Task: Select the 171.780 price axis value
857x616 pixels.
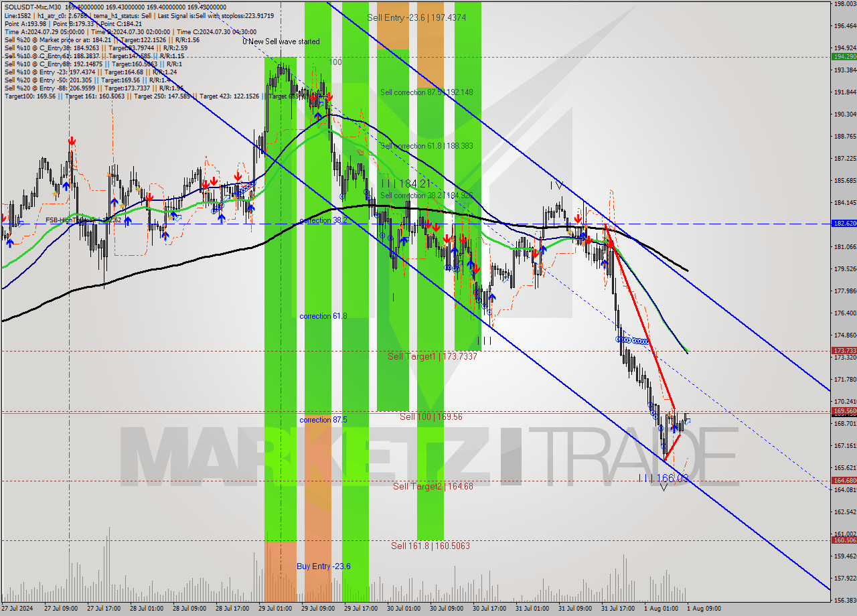Action: 844,380
